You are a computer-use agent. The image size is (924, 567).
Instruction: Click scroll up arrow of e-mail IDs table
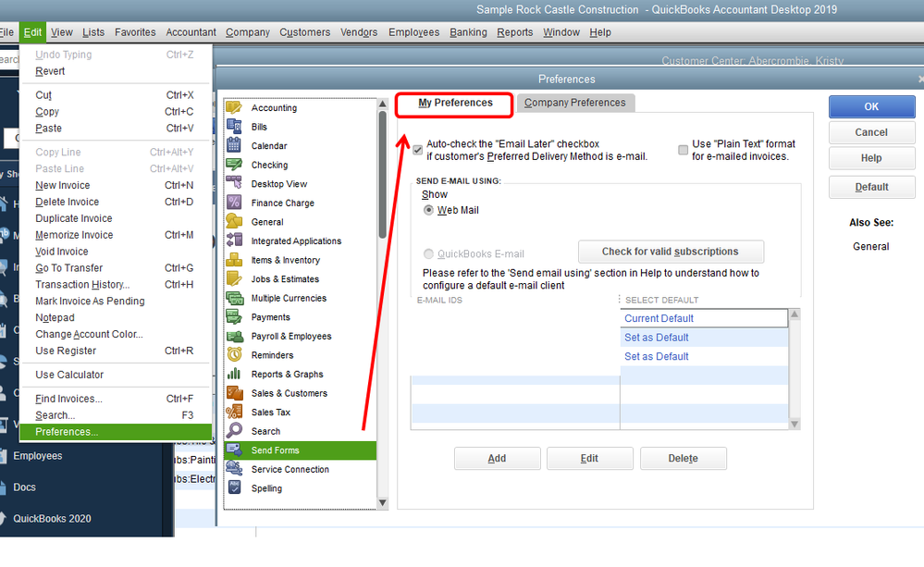[x=795, y=314]
